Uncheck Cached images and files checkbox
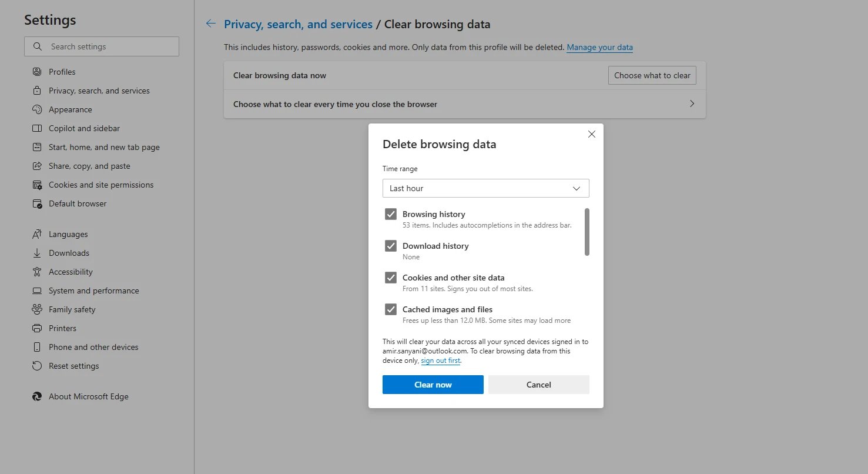Viewport: 868px width, 474px height. click(391, 309)
